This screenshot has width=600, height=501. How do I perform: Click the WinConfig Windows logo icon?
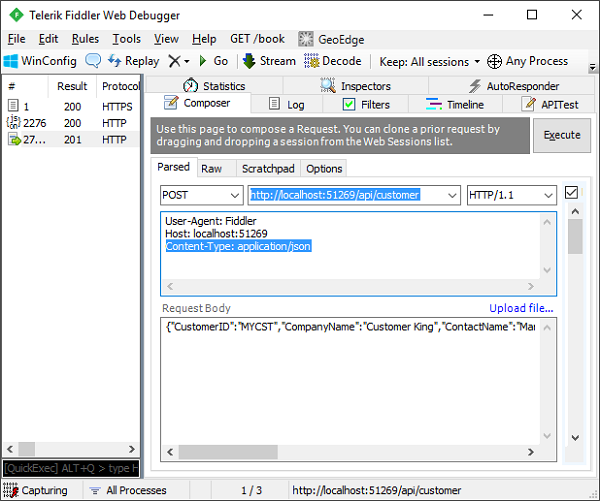[x=10, y=61]
